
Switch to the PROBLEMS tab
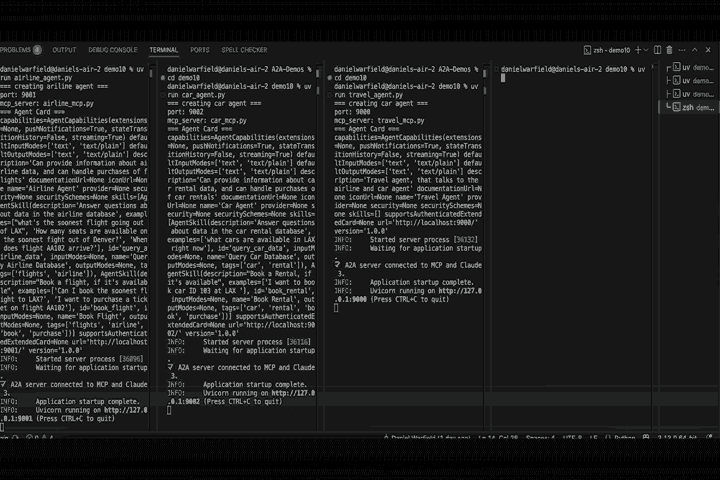pyautogui.click(x=16, y=50)
